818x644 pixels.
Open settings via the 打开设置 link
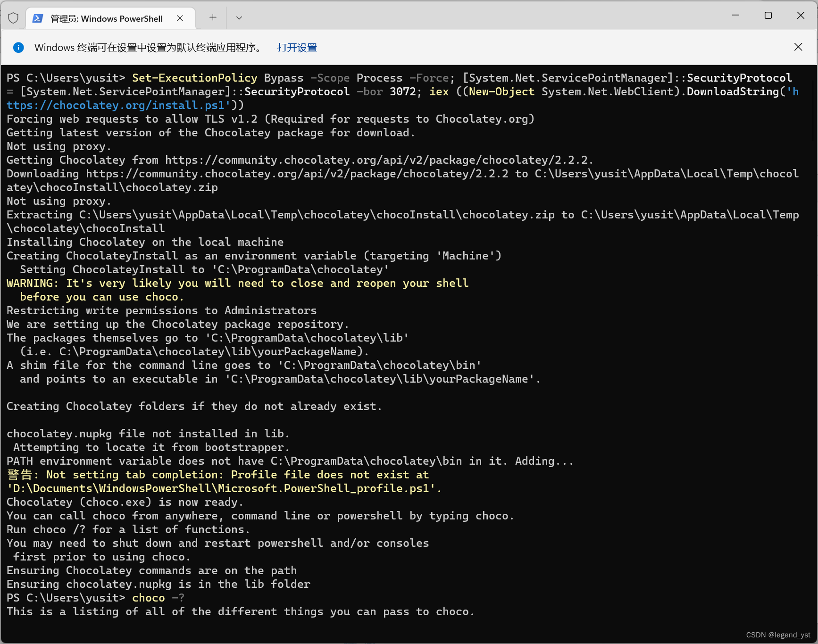pos(297,48)
